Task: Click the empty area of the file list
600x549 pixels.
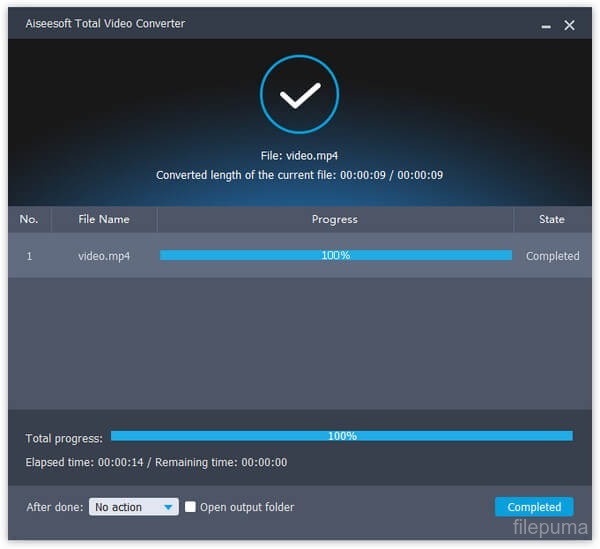Action: [x=299, y=340]
